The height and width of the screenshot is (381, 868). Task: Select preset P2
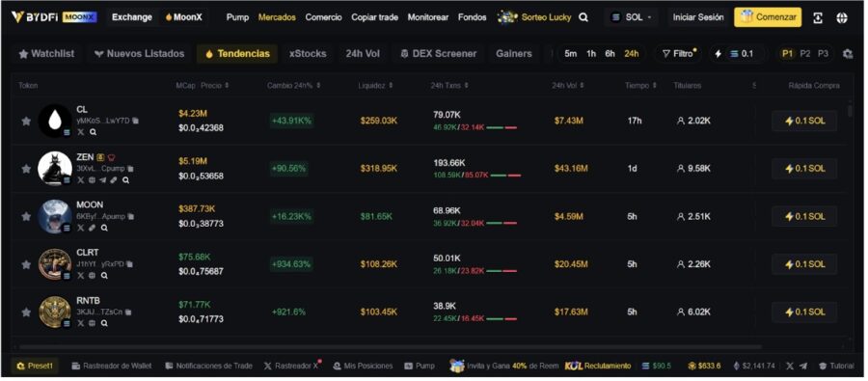pyautogui.click(x=805, y=54)
